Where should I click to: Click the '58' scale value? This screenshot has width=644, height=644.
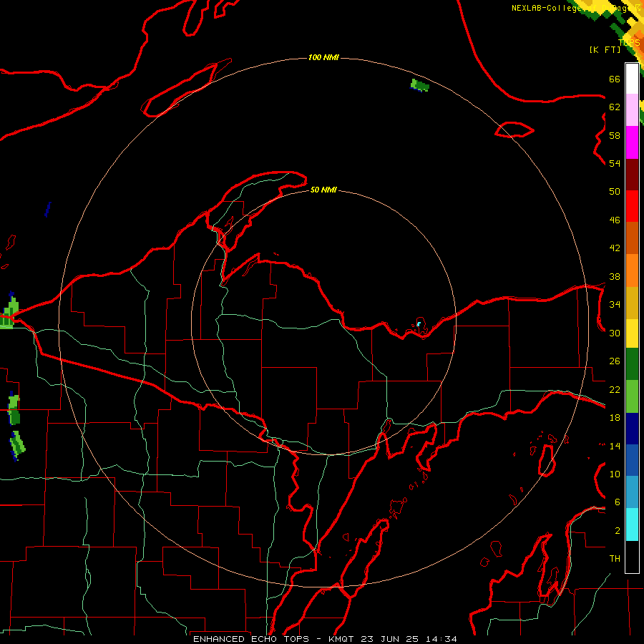tap(615, 135)
